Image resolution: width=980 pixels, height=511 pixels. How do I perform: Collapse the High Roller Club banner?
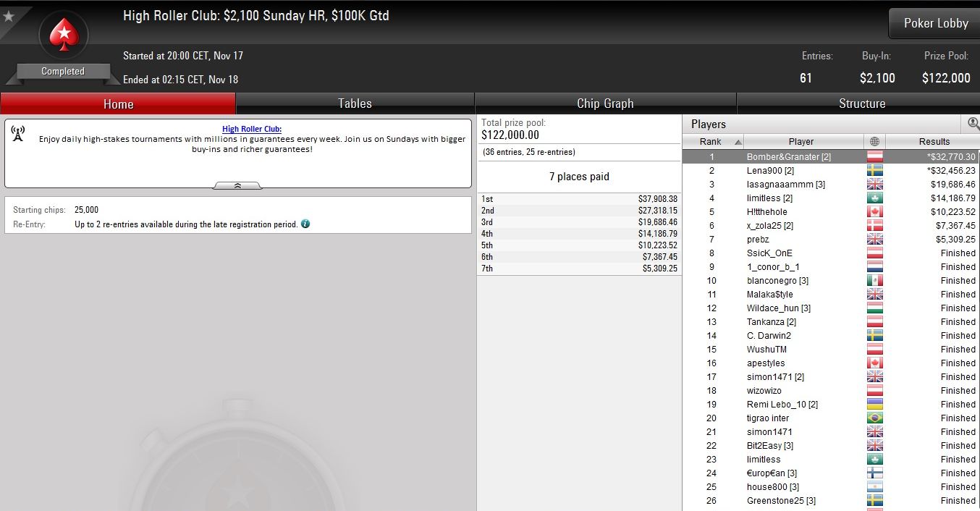pyautogui.click(x=237, y=186)
